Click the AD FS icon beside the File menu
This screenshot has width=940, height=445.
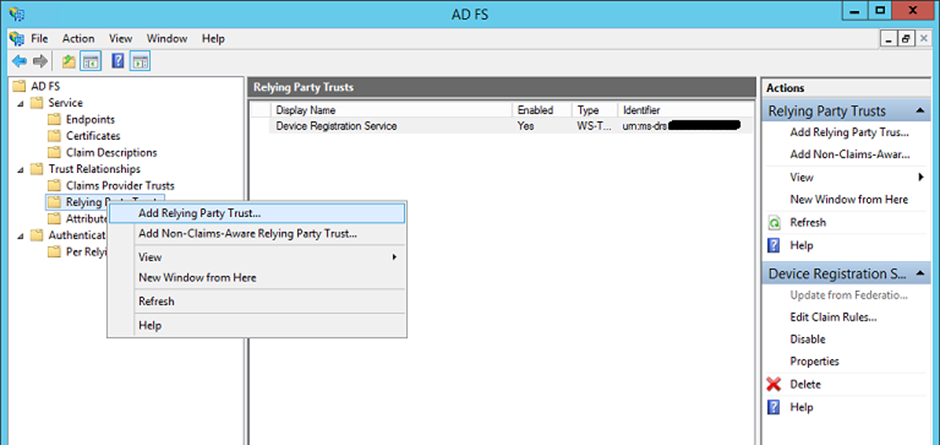(17, 38)
